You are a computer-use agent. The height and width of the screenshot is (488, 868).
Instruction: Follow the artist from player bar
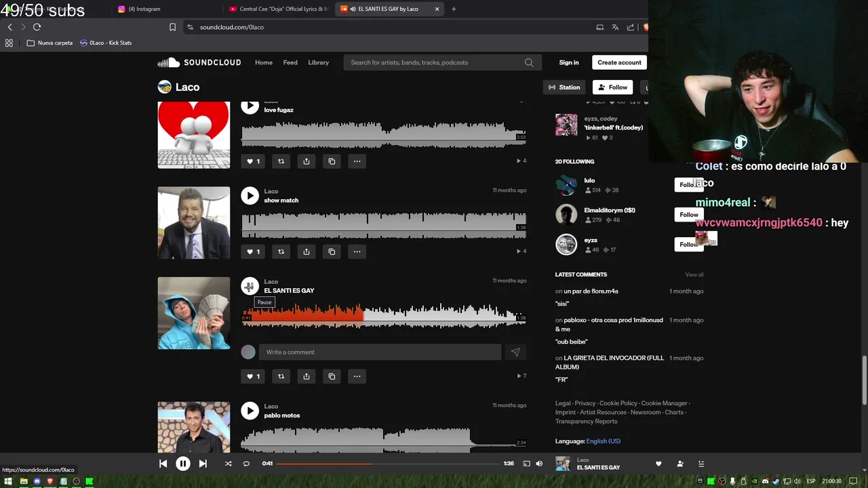[x=680, y=464]
